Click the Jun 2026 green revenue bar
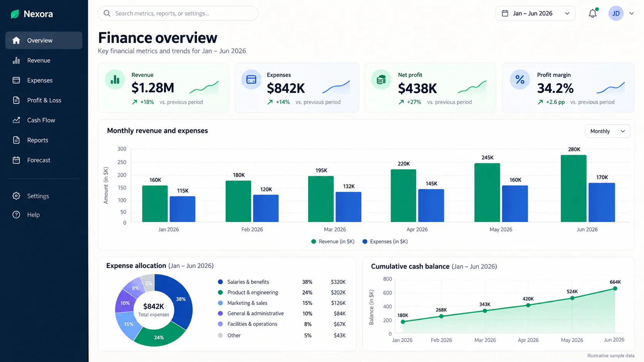 coord(574,189)
